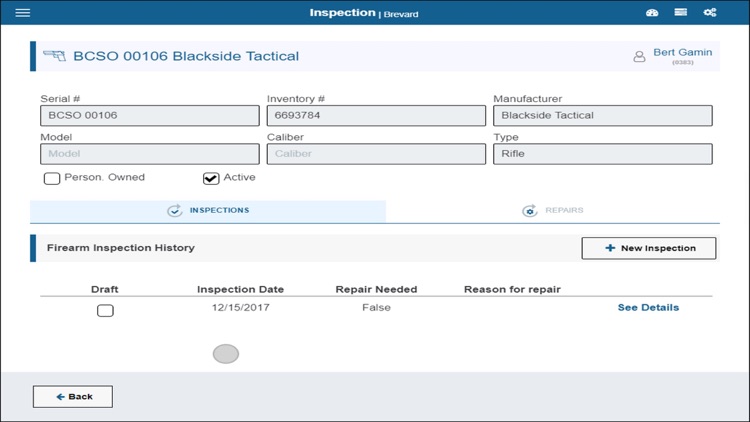Click the Repairs tab gear icon
750x422 pixels.
click(530, 211)
